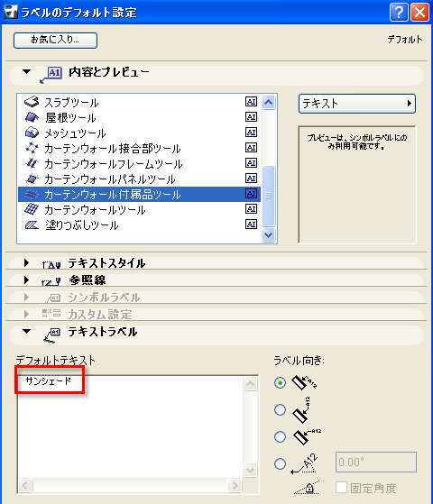Select メッシュツール in the tool list
433x504 pixels.
point(139,133)
